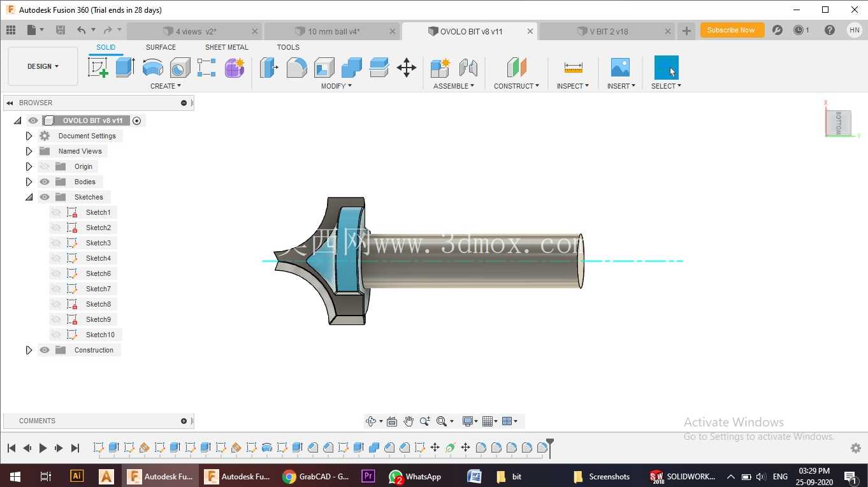Select the Move/Copy tool
868x487 pixels.
(407, 68)
